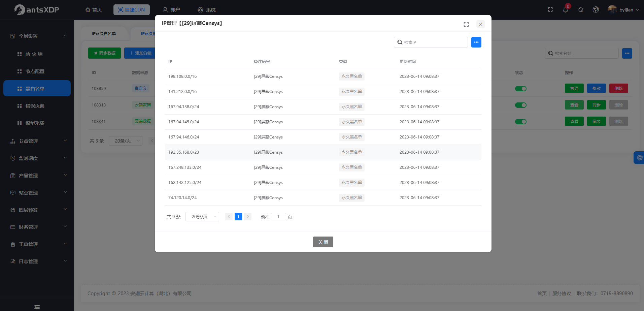Open the 首页 footer link
644x311 pixels.
pos(542,293)
